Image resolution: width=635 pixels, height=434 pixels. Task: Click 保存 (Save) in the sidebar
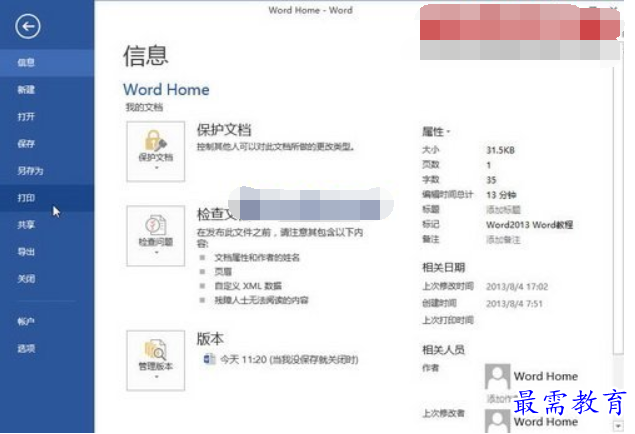point(47,144)
